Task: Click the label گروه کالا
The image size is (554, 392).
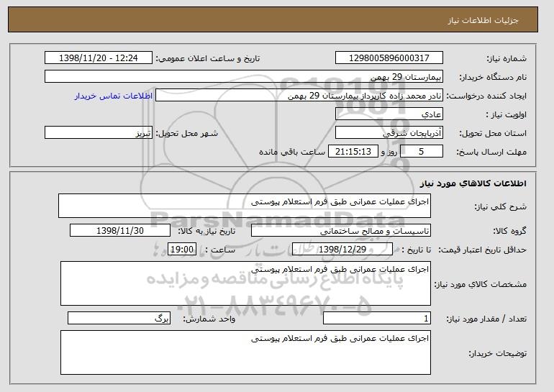Action: (x=510, y=232)
